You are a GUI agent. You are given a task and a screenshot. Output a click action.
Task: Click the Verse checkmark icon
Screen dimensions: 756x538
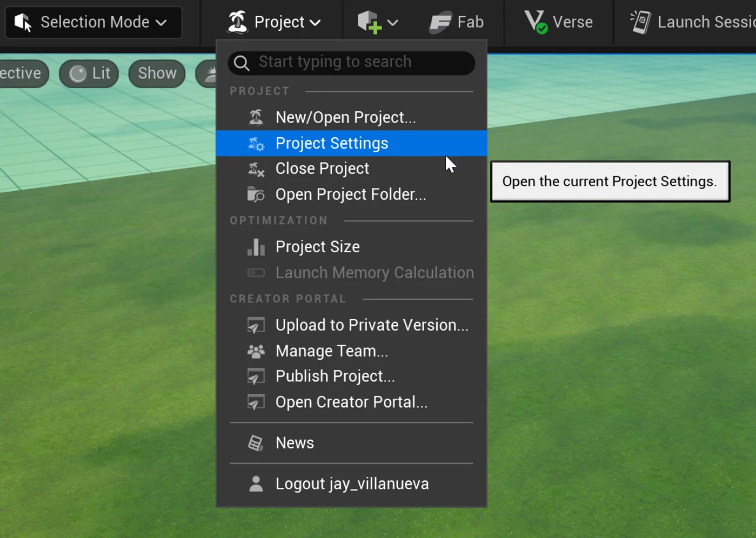pos(542,28)
